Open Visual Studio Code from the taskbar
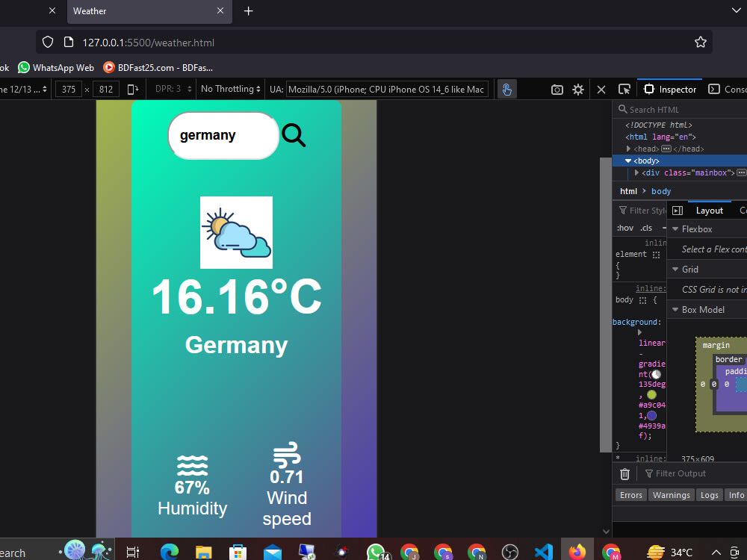The image size is (747, 560). pyautogui.click(x=543, y=550)
